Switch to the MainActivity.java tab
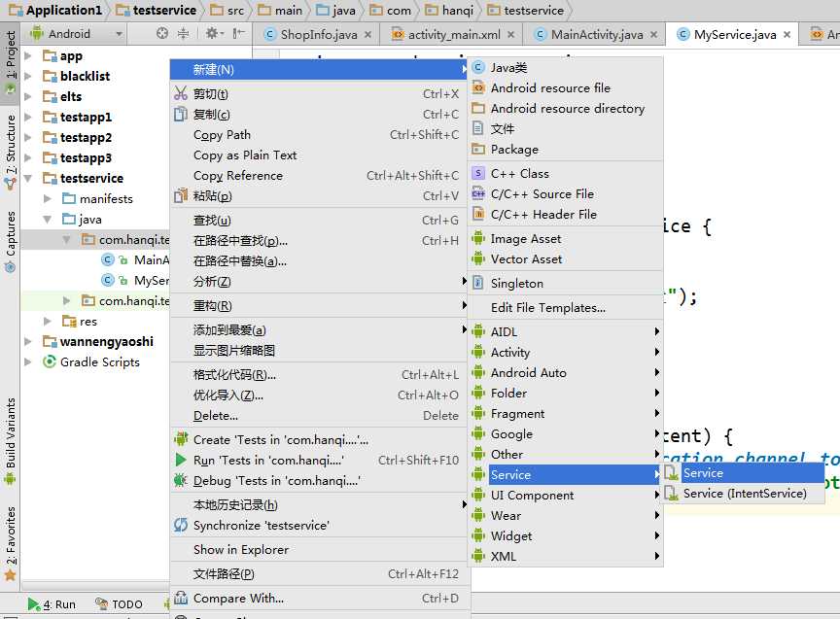The height and width of the screenshot is (619, 840). pos(597,35)
